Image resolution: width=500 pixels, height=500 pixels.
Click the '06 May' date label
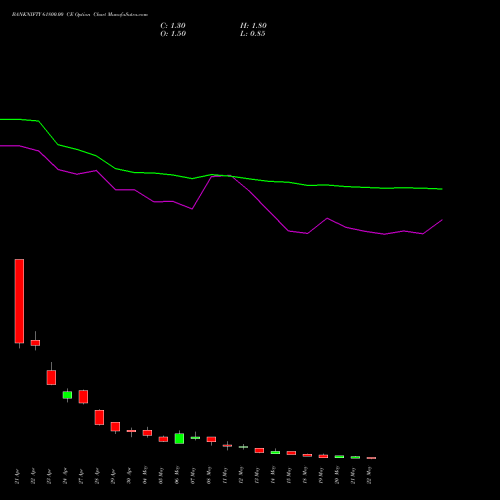point(177,476)
